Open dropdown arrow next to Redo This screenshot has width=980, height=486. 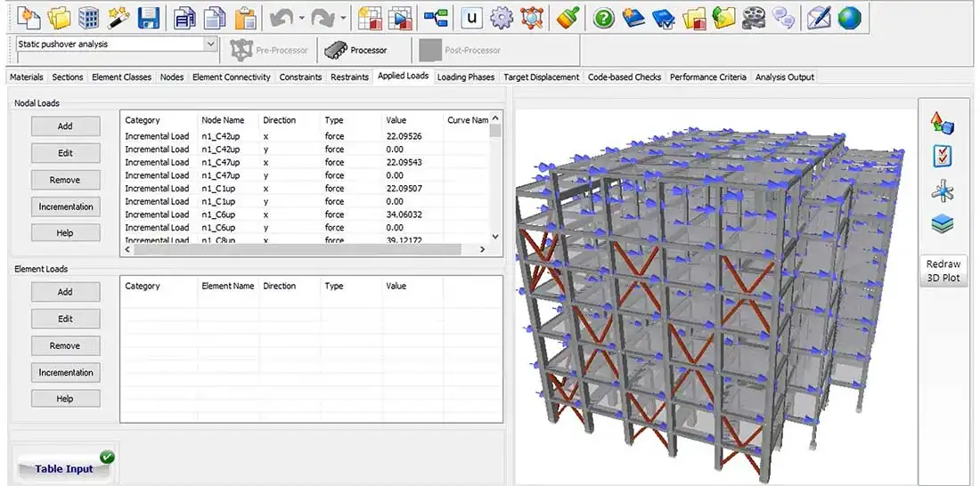coord(343,18)
